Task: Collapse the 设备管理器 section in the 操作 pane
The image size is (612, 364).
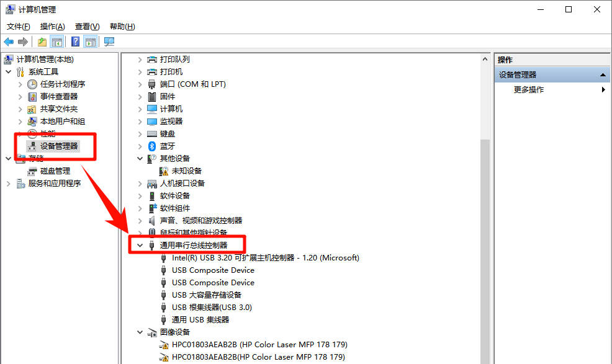Action: (603, 75)
